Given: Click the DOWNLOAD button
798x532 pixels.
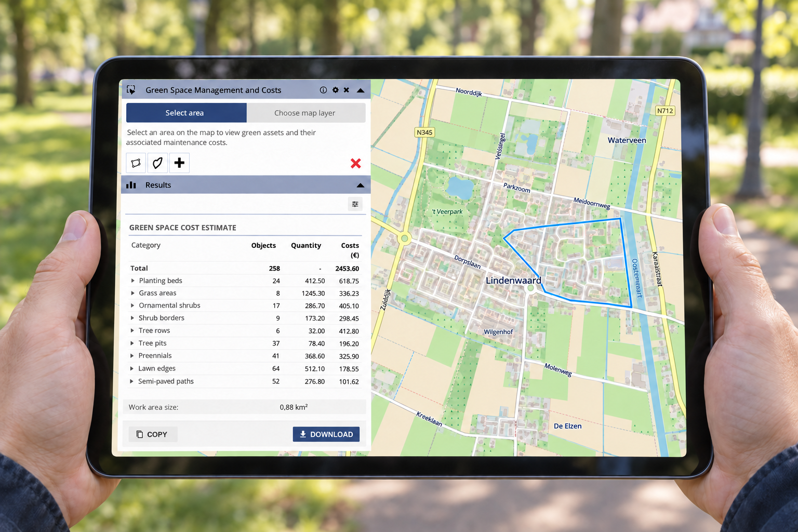Looking at the screenshot, I should pos(326,434).
